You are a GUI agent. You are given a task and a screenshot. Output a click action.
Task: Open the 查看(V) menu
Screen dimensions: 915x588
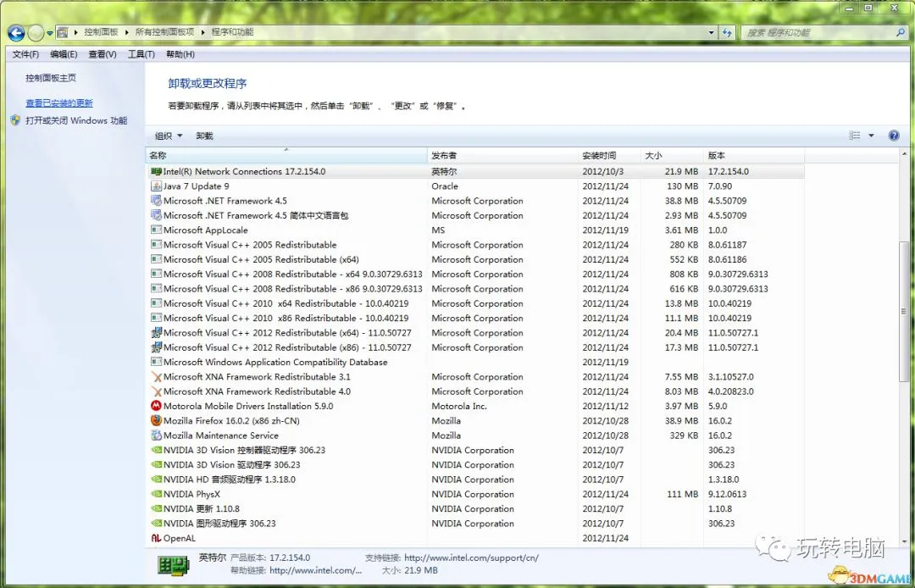[103, 54]
